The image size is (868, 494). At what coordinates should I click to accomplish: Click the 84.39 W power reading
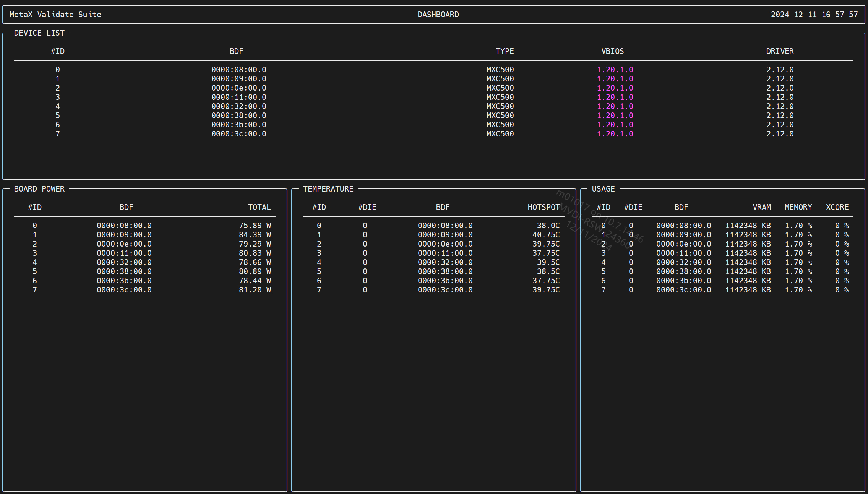(x=255, y=235)
